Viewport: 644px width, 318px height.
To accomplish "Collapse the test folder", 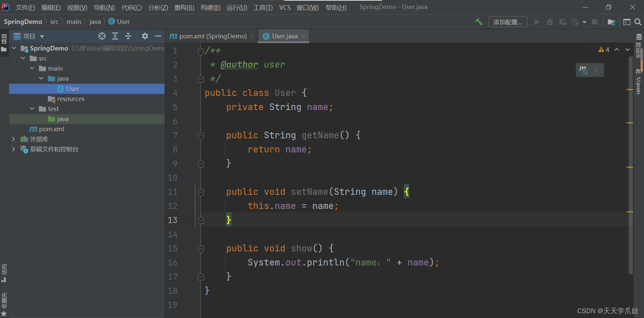I will click(32, 109).
